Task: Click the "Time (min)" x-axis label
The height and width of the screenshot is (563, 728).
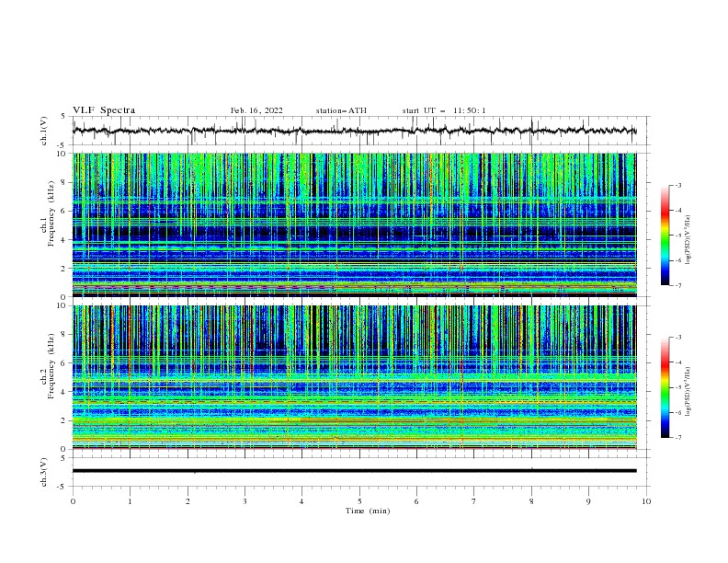Action: [368, 511]
